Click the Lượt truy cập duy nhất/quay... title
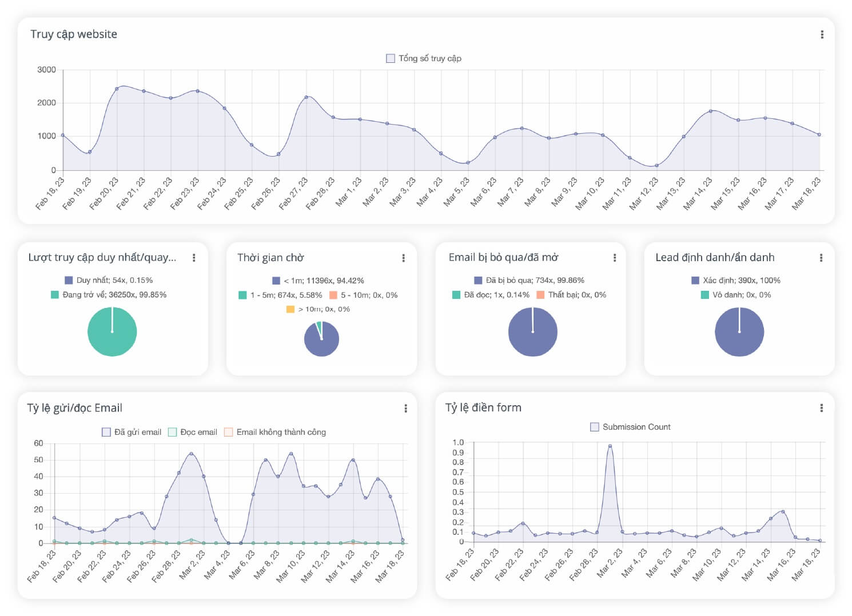The width and height of the screenshot is (852, 616). (102, 258)
